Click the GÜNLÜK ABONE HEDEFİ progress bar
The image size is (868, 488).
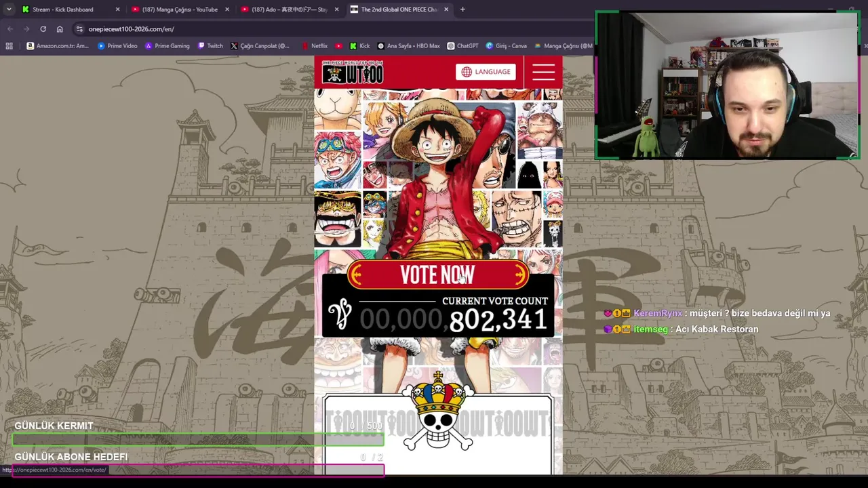click(198, 469)
